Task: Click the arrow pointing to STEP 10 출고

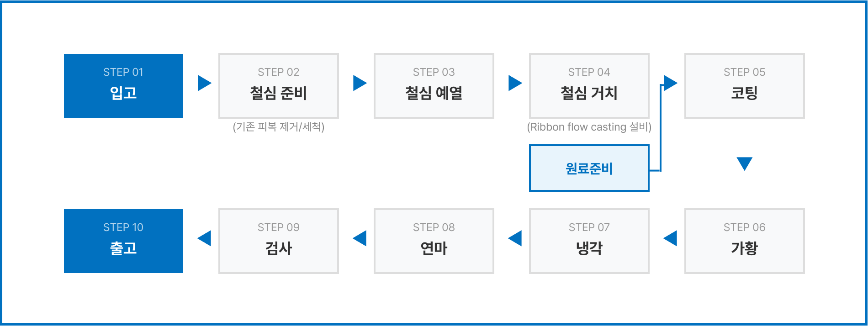Action: [x=205, y=238]
